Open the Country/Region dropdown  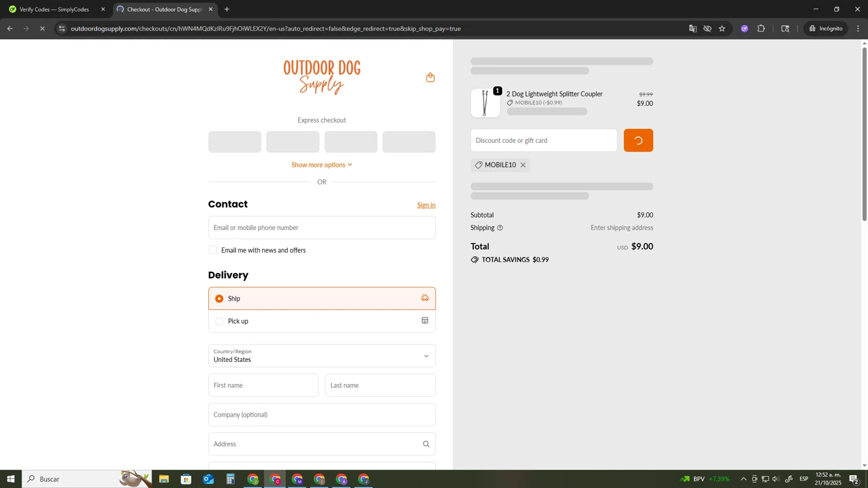322,356
